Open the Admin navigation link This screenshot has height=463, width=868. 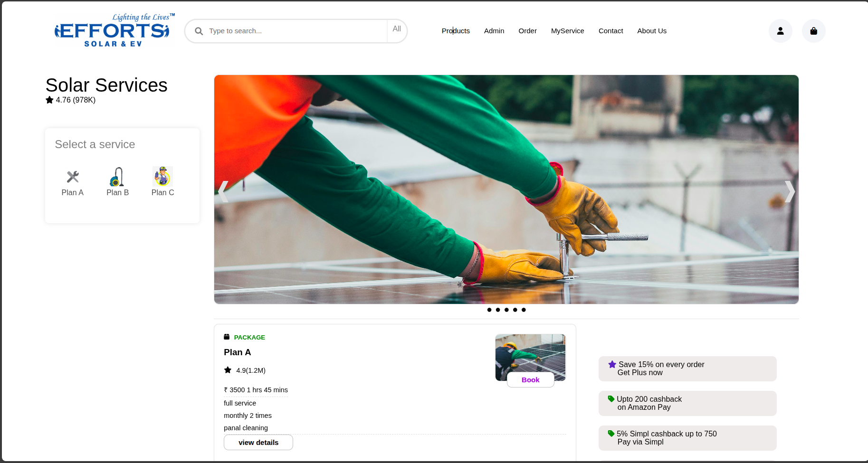494,31
